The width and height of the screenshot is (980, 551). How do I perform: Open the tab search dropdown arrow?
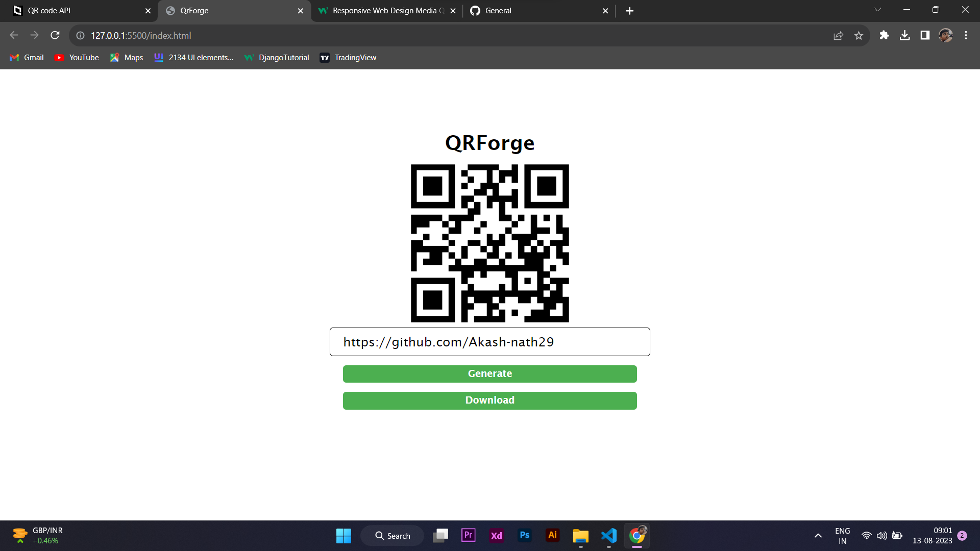pos(877,9)
